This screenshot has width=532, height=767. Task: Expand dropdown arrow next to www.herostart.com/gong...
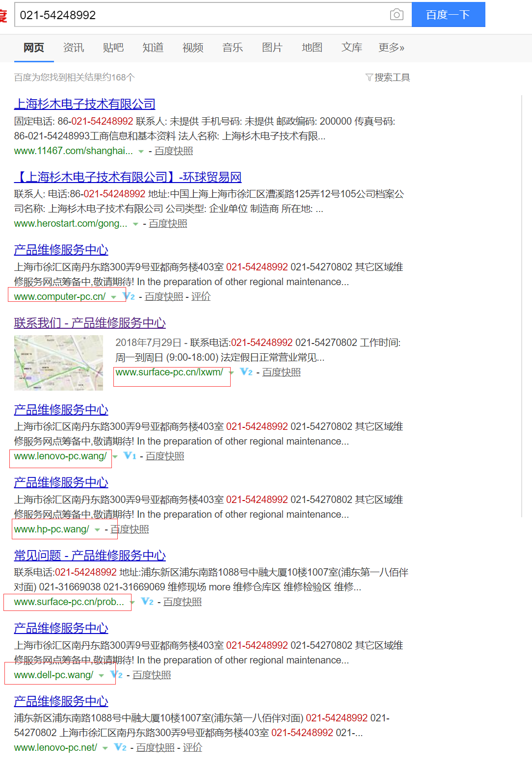coord(135,224)
